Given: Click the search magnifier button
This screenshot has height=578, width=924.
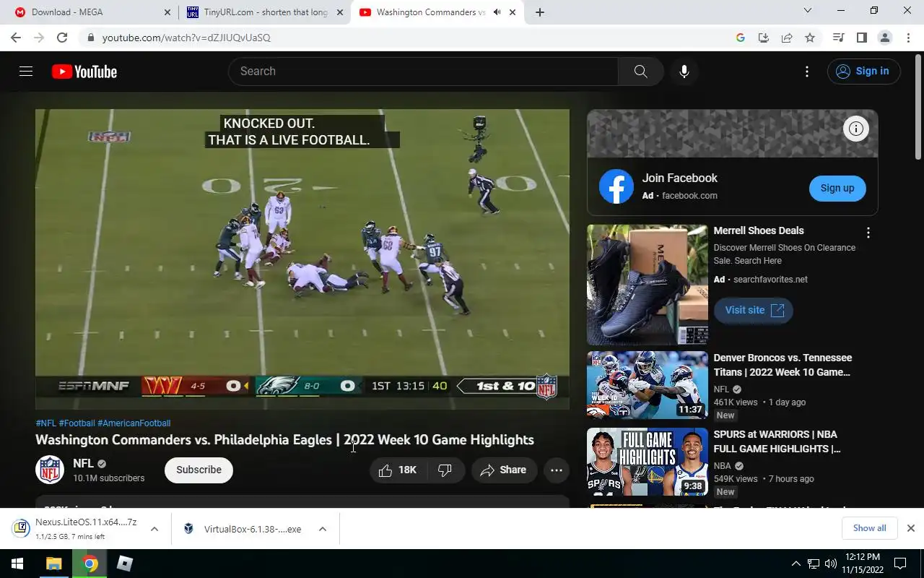Looking at the screenshot, I should coord(640,72).
